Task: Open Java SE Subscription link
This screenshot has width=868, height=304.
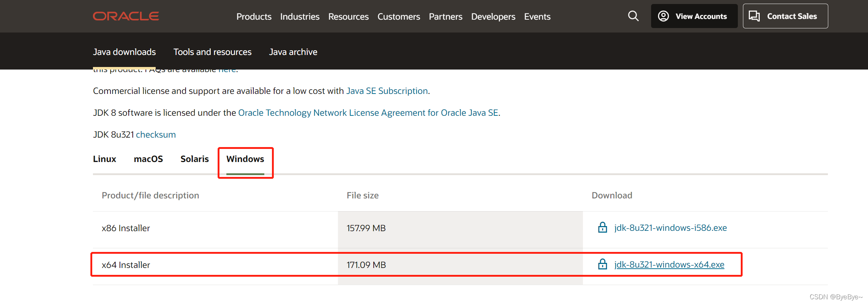Action: 387,91
